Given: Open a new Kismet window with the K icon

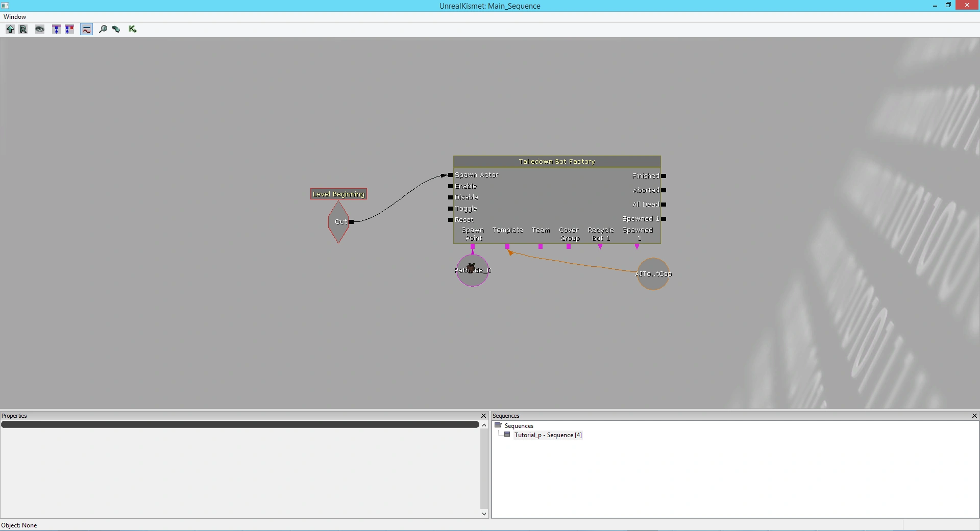Looking at the screenshot, I should (133, 29).
